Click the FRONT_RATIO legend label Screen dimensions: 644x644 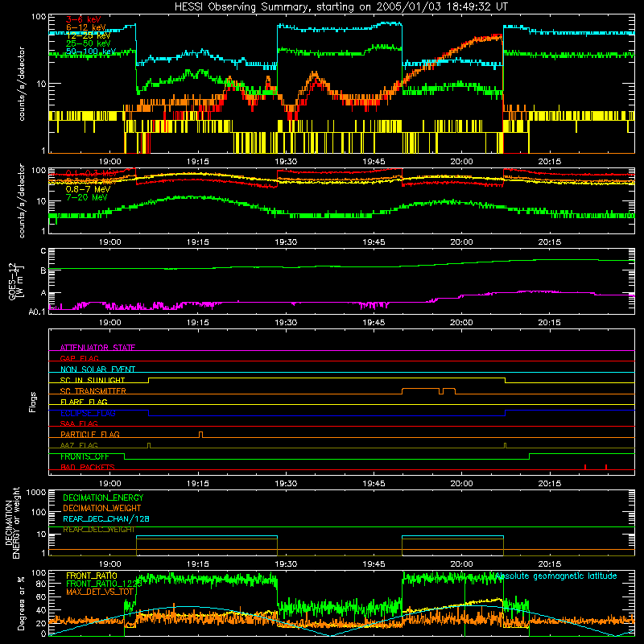click(92, 576)
